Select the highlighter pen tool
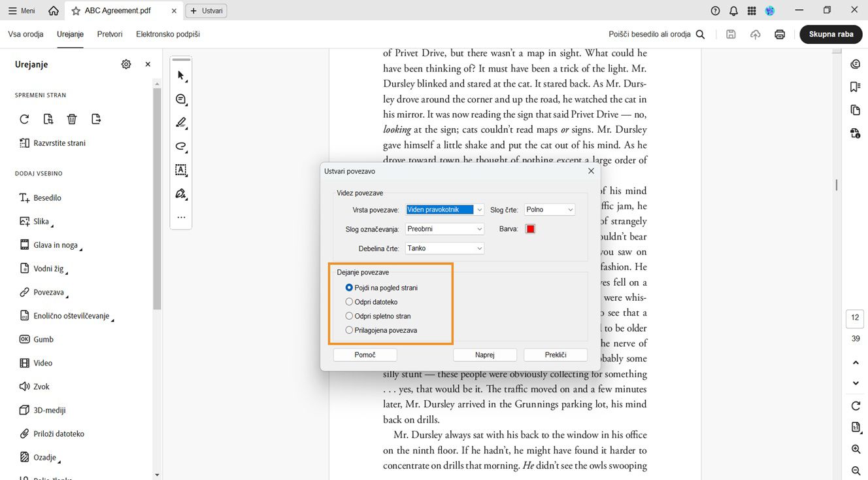The width and height of the screenshot is (868, 480). point(181,123)
